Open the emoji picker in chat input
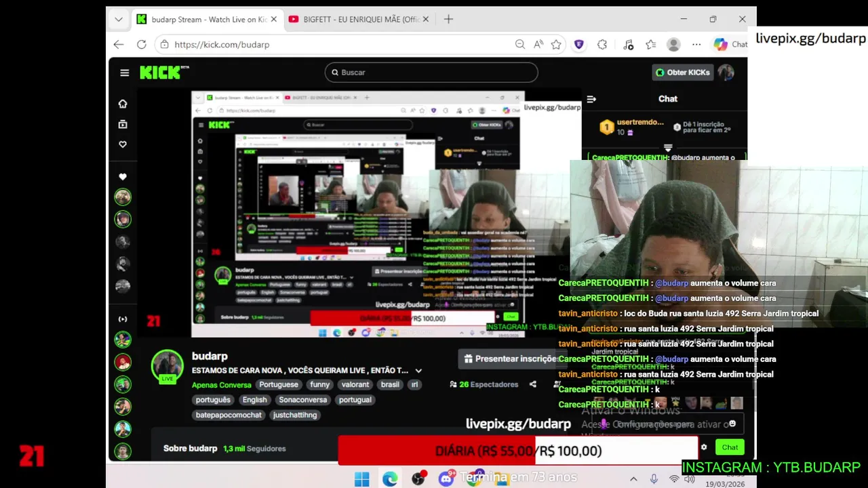Screen dimensions: 868x488 (732, 424)
